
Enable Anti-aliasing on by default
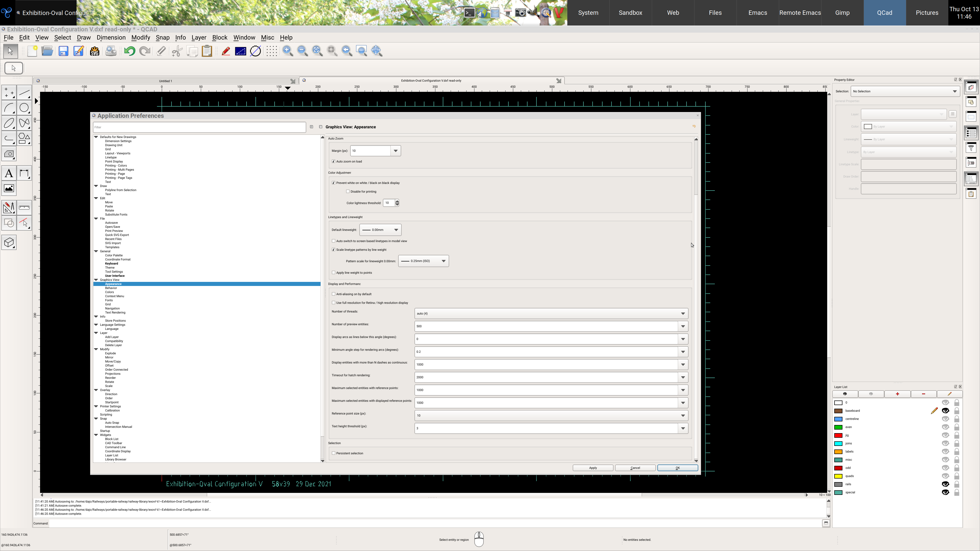[x=334, y=294]
